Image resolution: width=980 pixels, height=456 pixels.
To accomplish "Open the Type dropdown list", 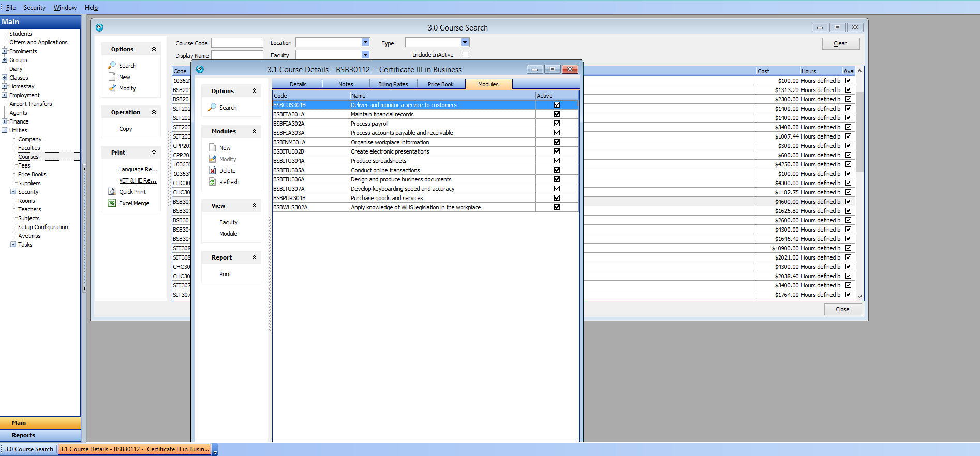I will 465,42.
